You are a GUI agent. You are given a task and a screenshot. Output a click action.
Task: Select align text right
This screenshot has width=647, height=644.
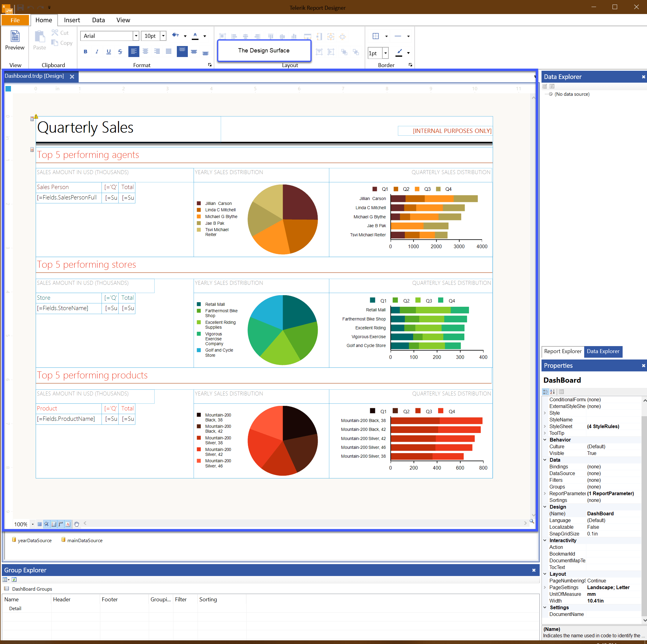(157, 52)
